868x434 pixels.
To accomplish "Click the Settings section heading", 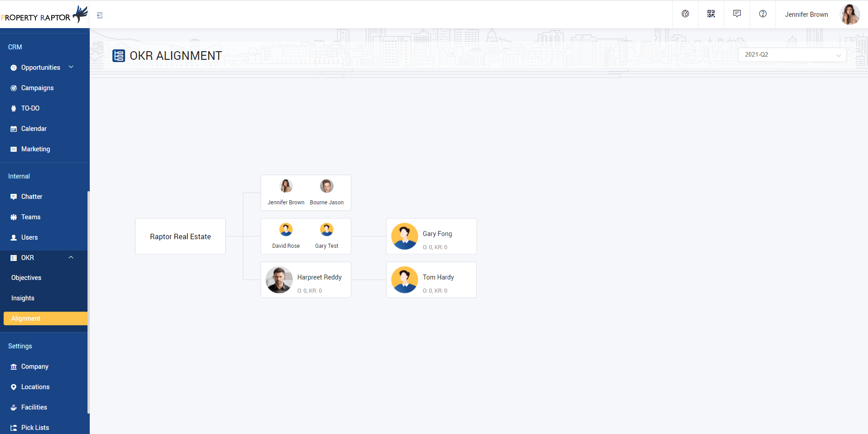I will [20, 346].
